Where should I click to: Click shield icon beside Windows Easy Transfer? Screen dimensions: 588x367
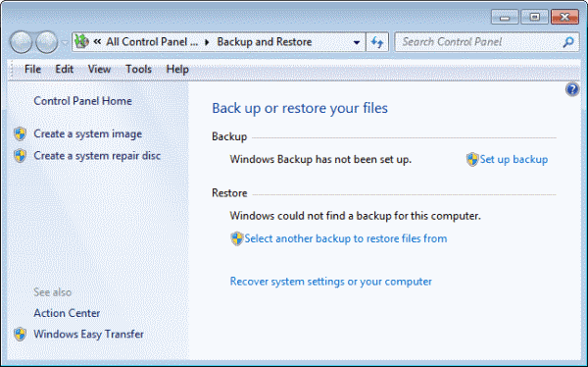[x=20, y=334]
